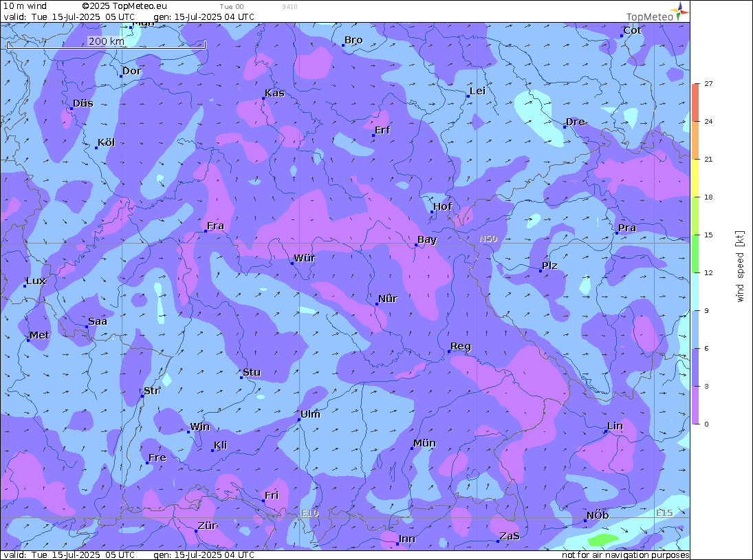This screenshot has height=560, width=753.
Task: Click the Hof city label
Action: click(x=442, y=206)
